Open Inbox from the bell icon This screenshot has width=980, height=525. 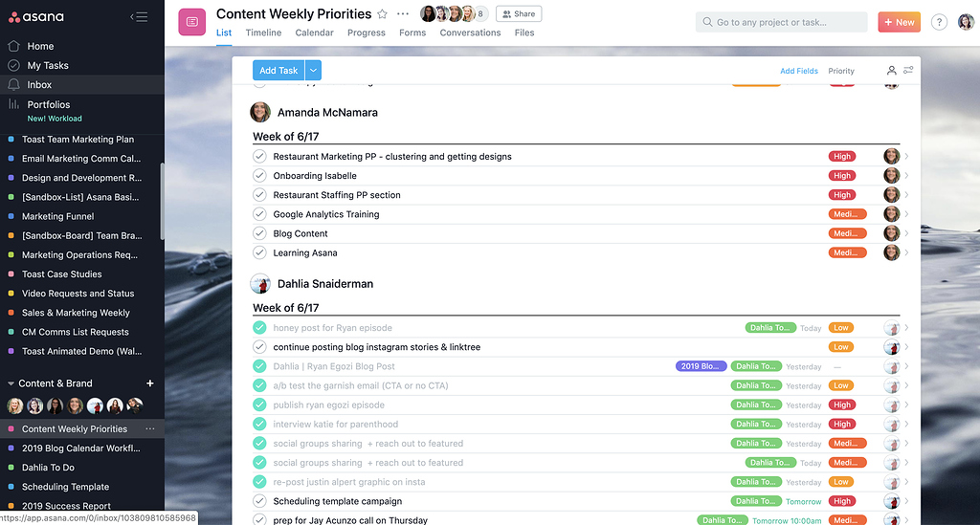13,84
